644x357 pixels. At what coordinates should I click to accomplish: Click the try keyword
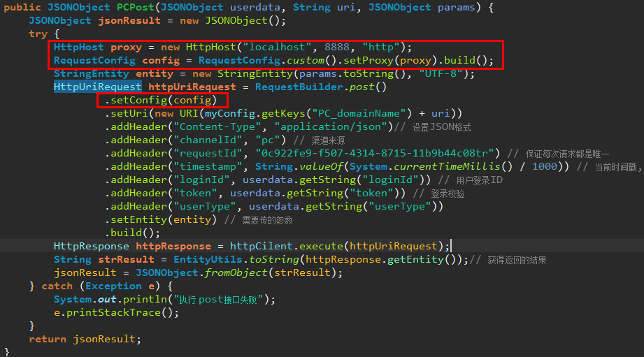pos(38,34)
